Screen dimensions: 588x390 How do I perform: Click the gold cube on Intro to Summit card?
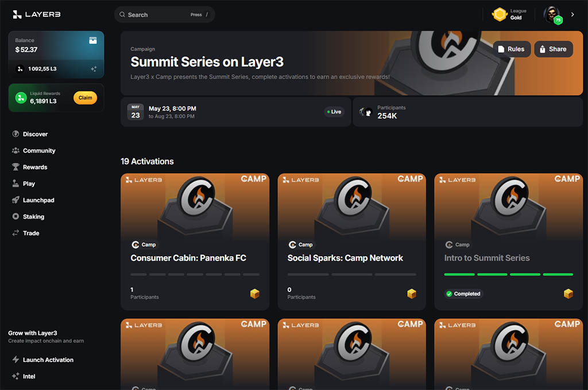568,294
